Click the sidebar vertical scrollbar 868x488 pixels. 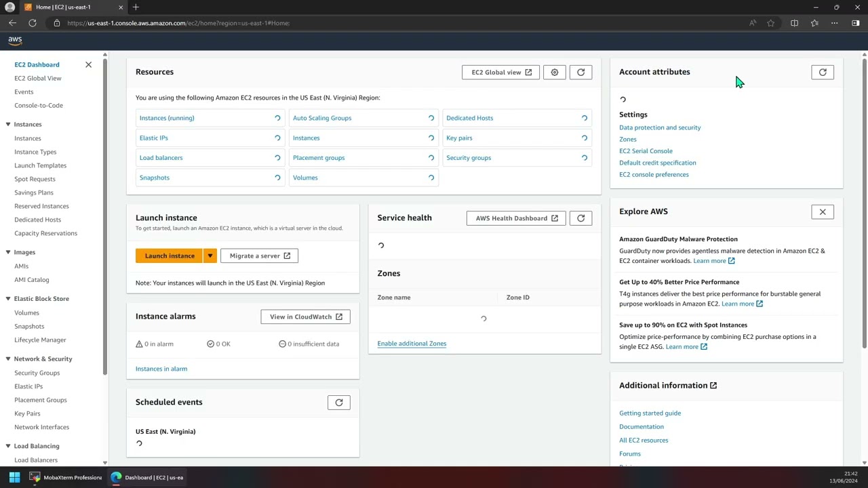104,217
